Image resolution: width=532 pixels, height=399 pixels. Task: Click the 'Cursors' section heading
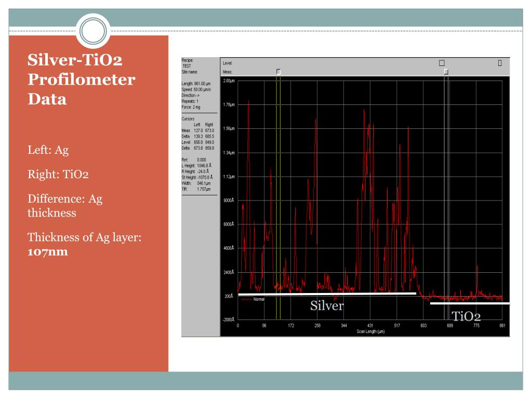click(188, 119)
